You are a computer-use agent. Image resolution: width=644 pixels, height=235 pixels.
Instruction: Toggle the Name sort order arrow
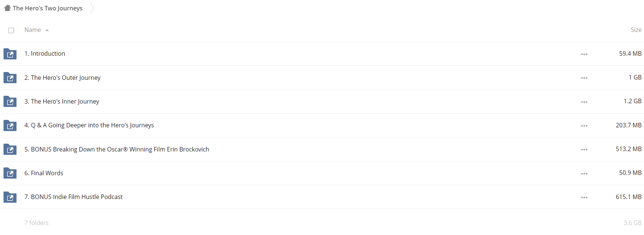(x=47, y=30)
